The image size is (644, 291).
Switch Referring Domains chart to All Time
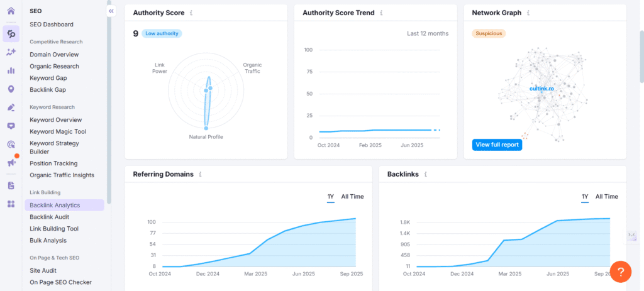(x=352, y=197)
